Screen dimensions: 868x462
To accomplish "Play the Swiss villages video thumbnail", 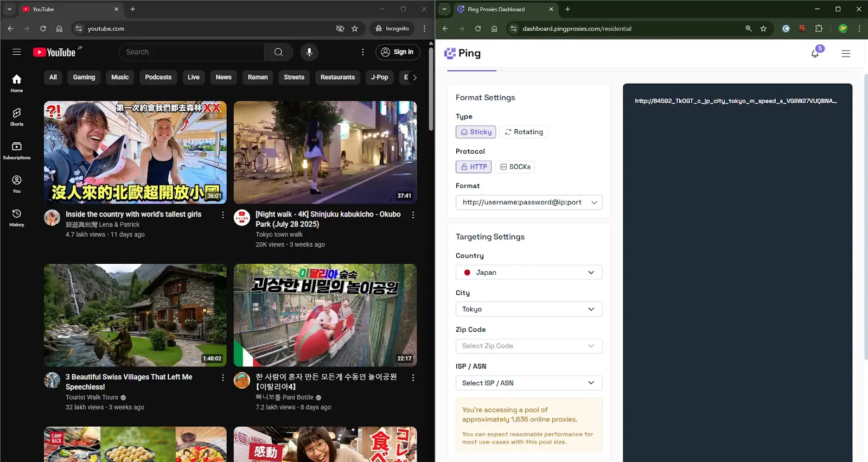I will pyautogui.click(x=135, y=315).
